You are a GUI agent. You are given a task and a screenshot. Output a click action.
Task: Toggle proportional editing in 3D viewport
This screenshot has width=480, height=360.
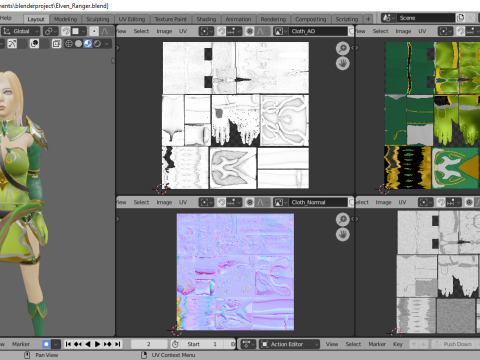(94, 31)
